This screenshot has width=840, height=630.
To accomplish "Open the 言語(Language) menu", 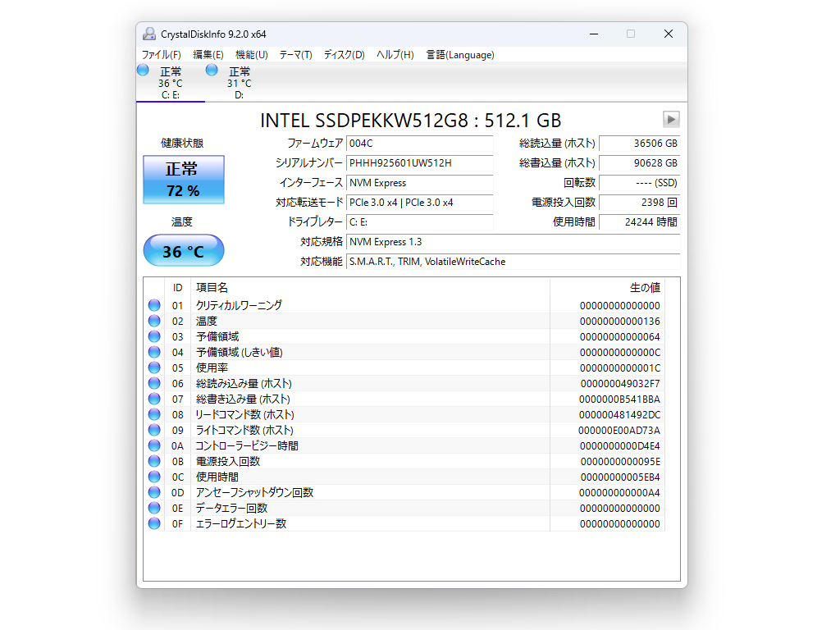I will [x=460, y=55].
